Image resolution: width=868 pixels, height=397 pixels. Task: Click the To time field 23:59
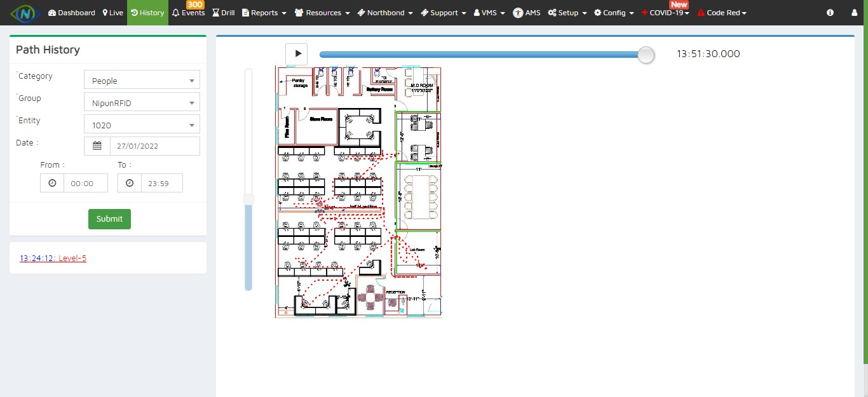[162, 183]
